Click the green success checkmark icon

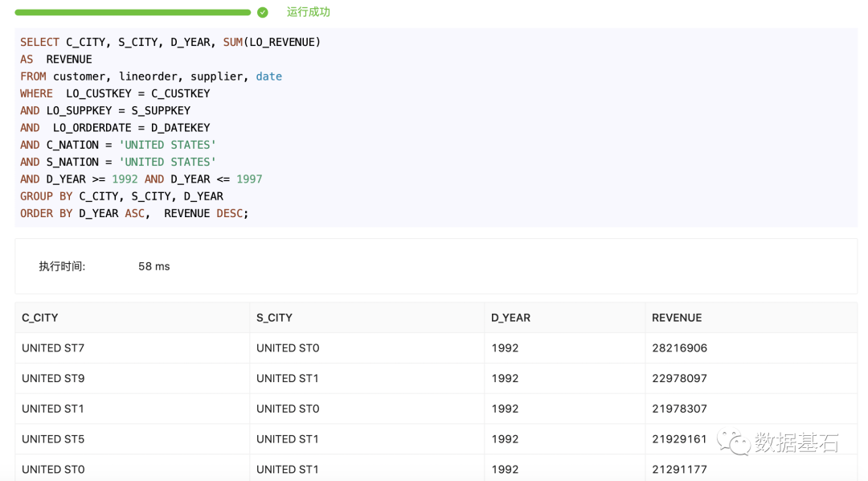pos(262,12)
